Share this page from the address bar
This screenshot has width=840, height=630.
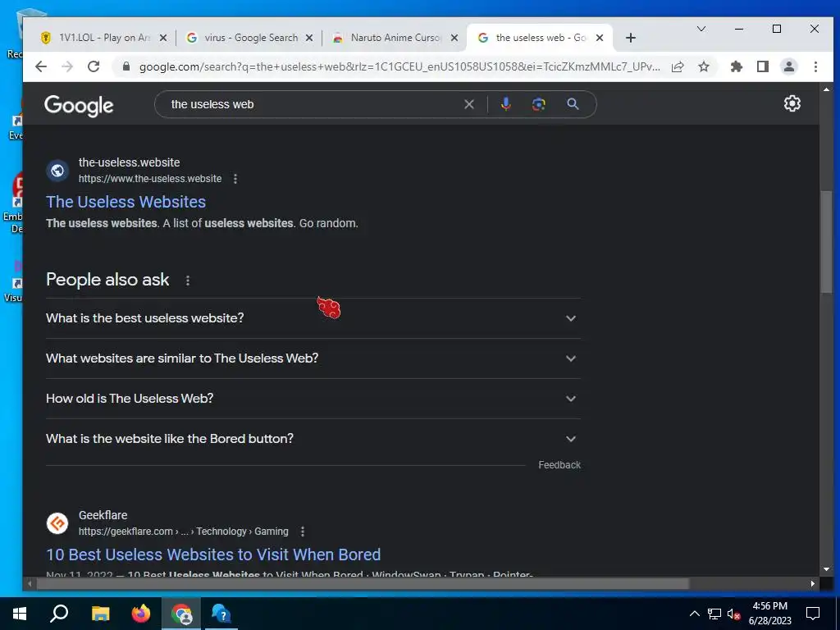pos(678,66)
